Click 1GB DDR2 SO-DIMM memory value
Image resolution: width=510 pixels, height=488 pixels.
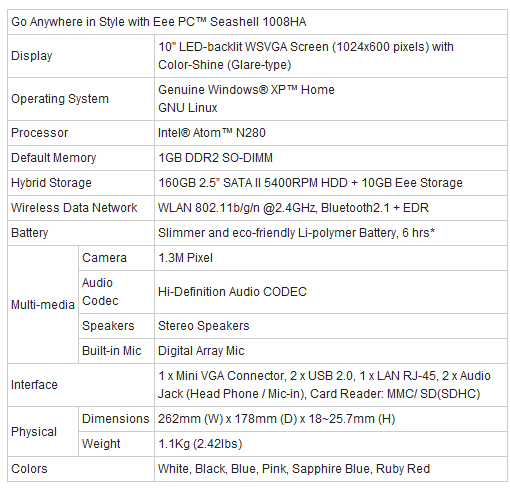pos(215,158)
